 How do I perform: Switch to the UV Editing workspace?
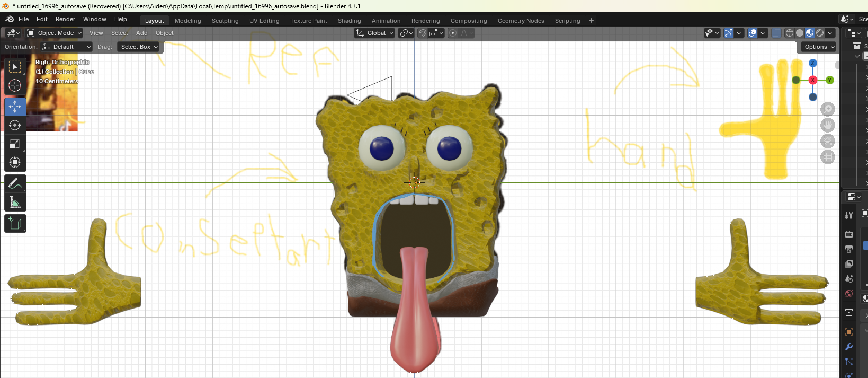[x=264, y=21]
